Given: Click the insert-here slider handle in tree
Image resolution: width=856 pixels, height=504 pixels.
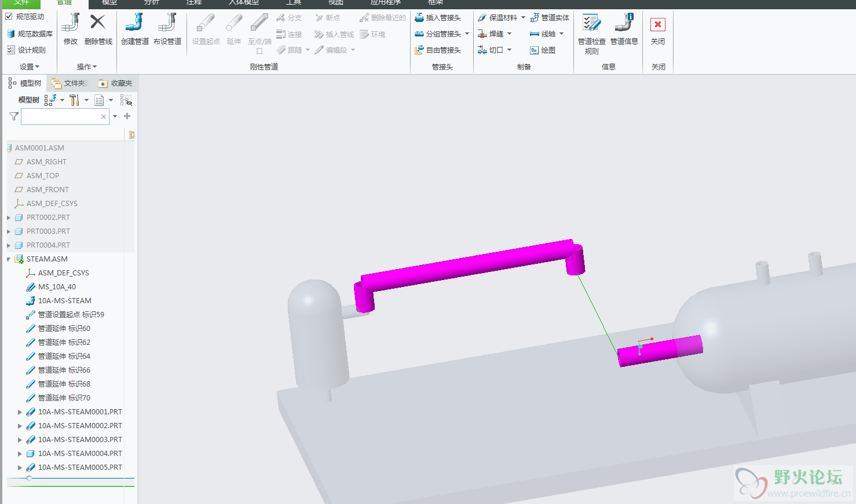Looking at the screenshot, I should pos(29,478).
